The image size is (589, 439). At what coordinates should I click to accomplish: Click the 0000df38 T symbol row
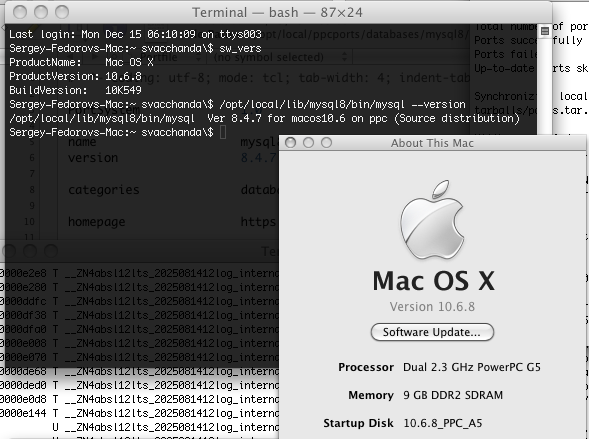pyautogui.click(x=139, y=315)
